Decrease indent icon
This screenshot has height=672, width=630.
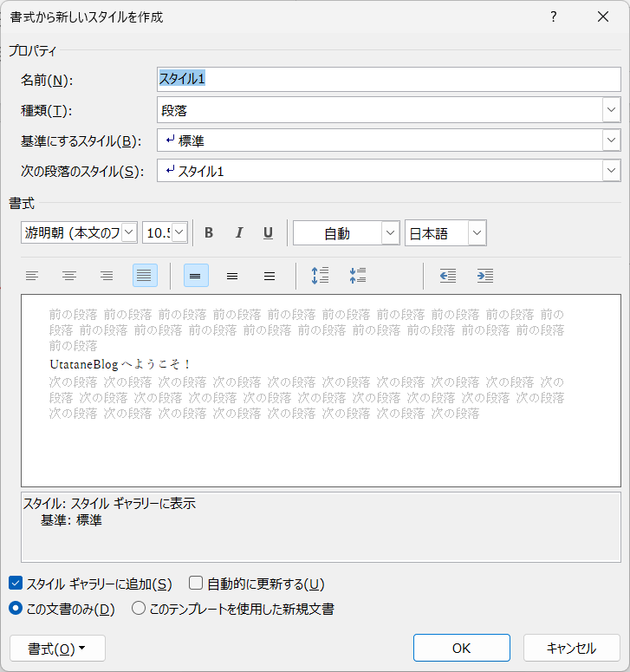tap(448, 276)
